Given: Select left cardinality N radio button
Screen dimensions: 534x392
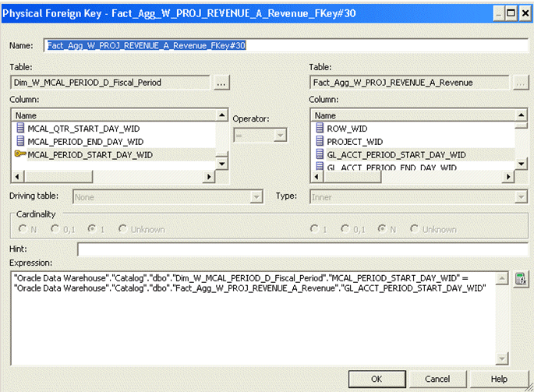Looking at the screenshot, I should coord(23,229).
